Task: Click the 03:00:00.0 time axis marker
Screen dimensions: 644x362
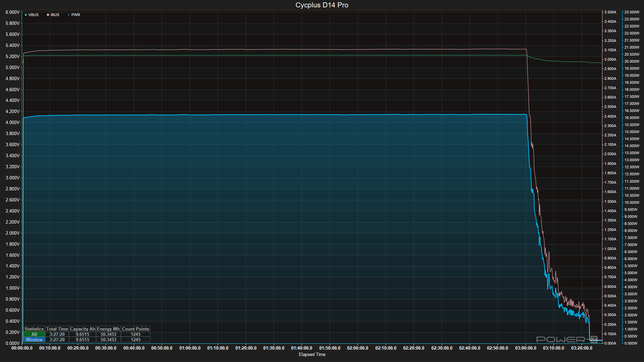Action: point(525,348)
